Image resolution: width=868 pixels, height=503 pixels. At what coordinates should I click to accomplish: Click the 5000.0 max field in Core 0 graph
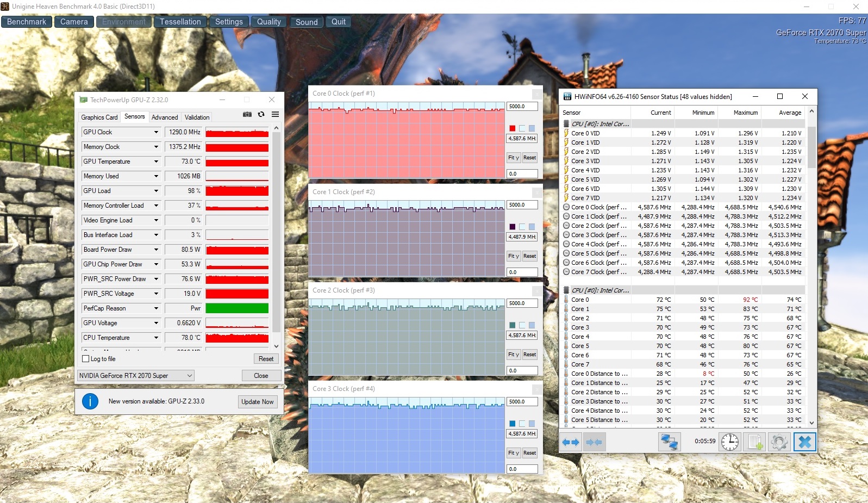(x=522, y=107)
